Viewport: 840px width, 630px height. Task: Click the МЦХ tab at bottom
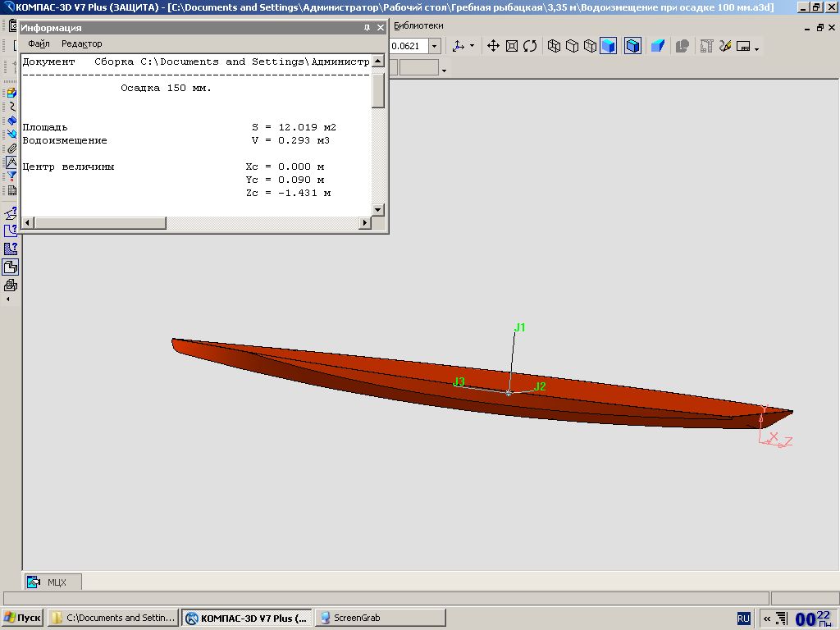52,582
